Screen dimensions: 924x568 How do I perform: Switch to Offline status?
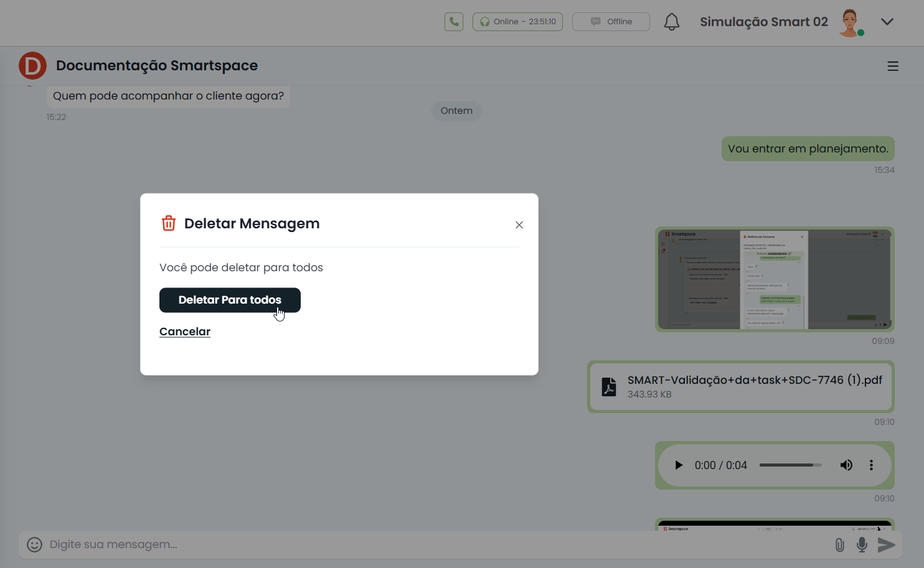(611, 22)
